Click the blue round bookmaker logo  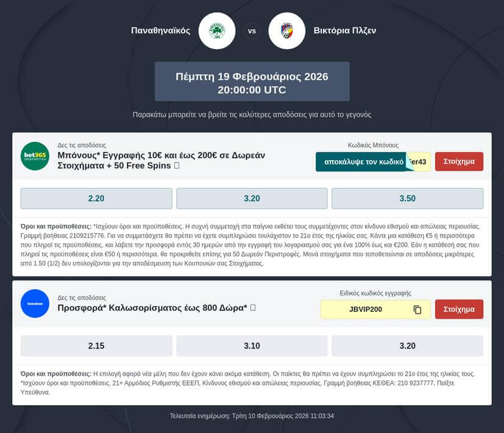35,303
